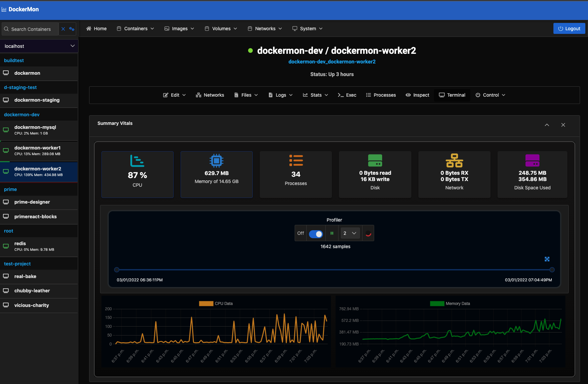Image resolution: width=588 pixels, height=384 pixels.
Task: Open the localhost host dropdown
Action: [x=39, y=46]
